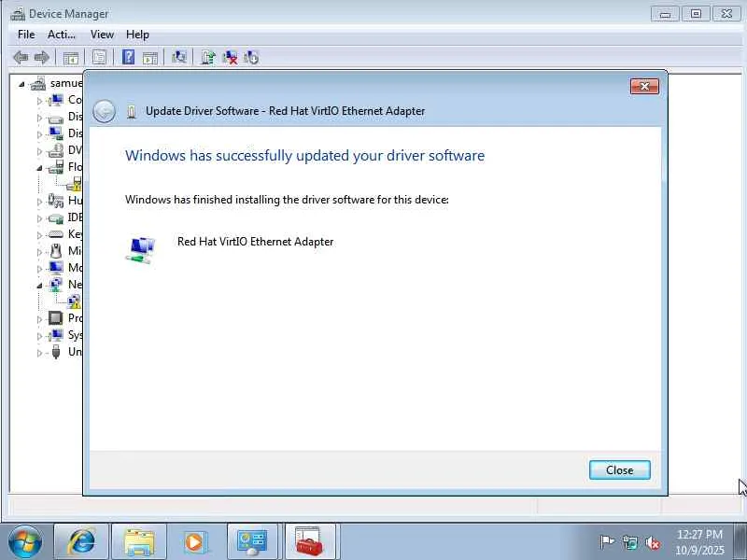Select the 'IDE' controllers tree item
The width and height of the screenshot is (747, 560).
76,217
